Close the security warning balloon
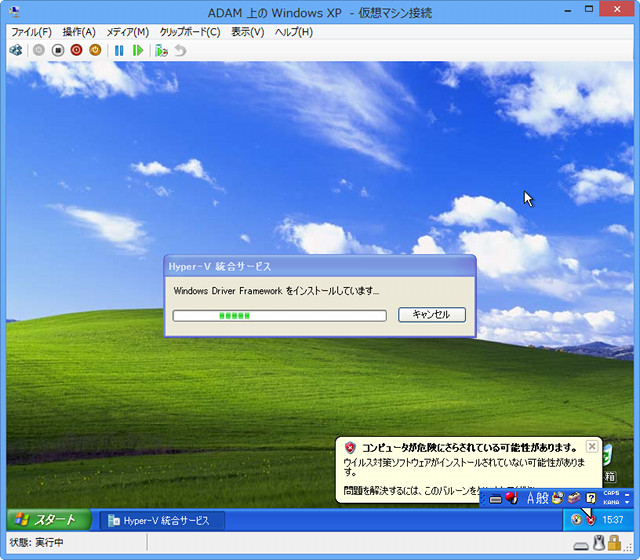This screenshot has width=640, height=560. click(592, 446)
